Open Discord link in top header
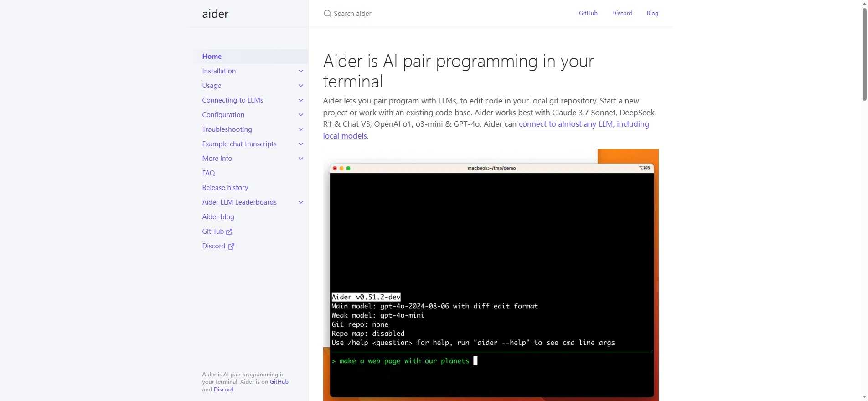Screen dimensions: 868x401 622,13
